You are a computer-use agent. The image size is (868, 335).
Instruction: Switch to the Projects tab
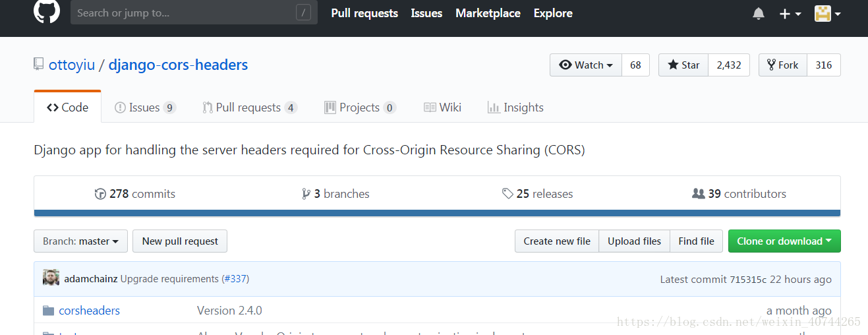pos(361,107)
